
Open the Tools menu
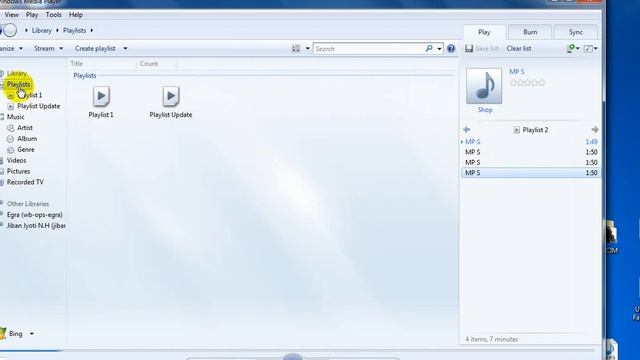[x=53, y=15]
